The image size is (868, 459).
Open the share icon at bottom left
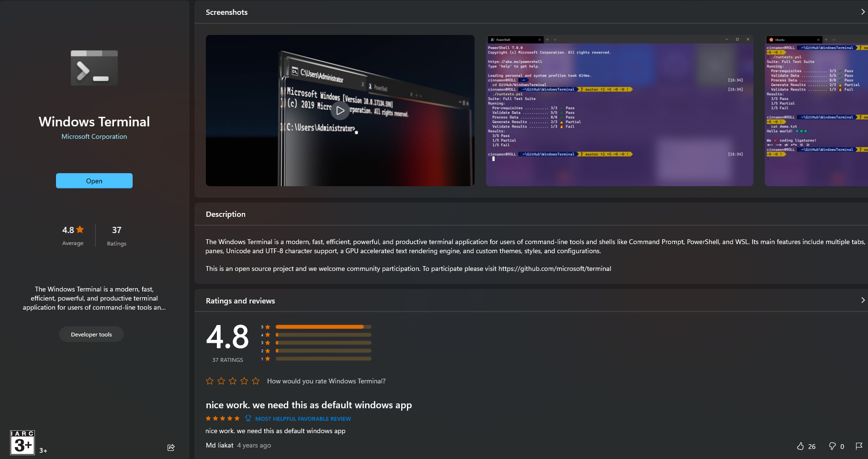pyautogui.click(x=171, y=448)
